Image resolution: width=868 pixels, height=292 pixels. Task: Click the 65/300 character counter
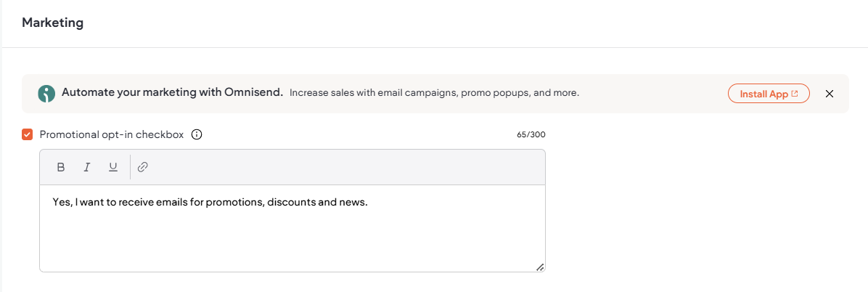[531, 135]
